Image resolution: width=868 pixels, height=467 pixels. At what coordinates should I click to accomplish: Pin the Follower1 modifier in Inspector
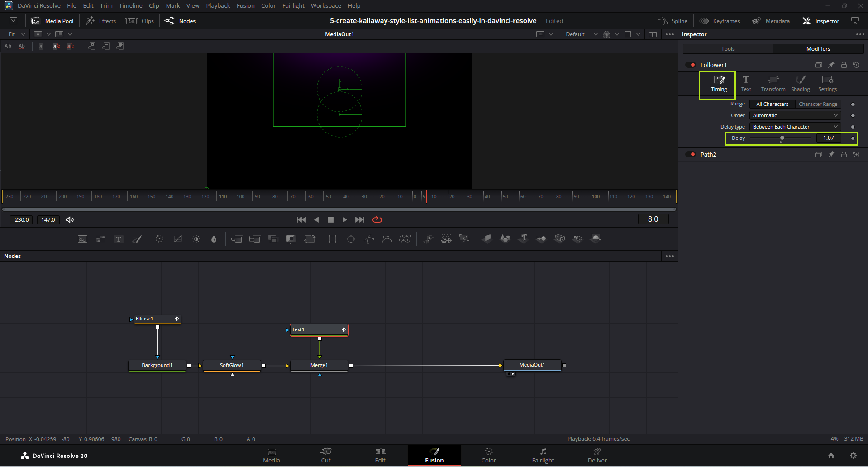[x=831, y=65]
